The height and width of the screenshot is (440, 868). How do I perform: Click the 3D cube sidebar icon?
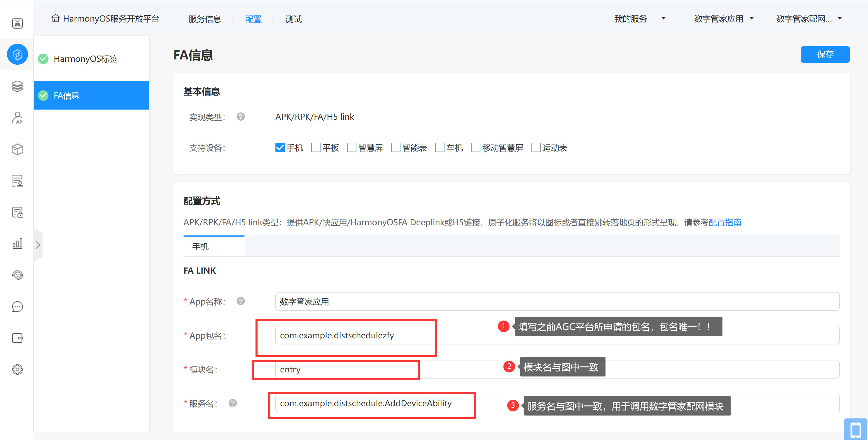[17, 149]
